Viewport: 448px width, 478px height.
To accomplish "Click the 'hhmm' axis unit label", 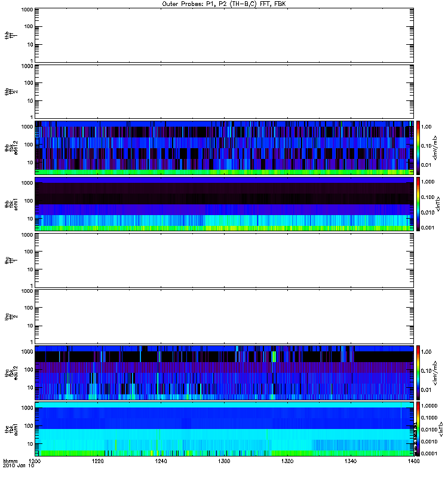I will 10,461.
